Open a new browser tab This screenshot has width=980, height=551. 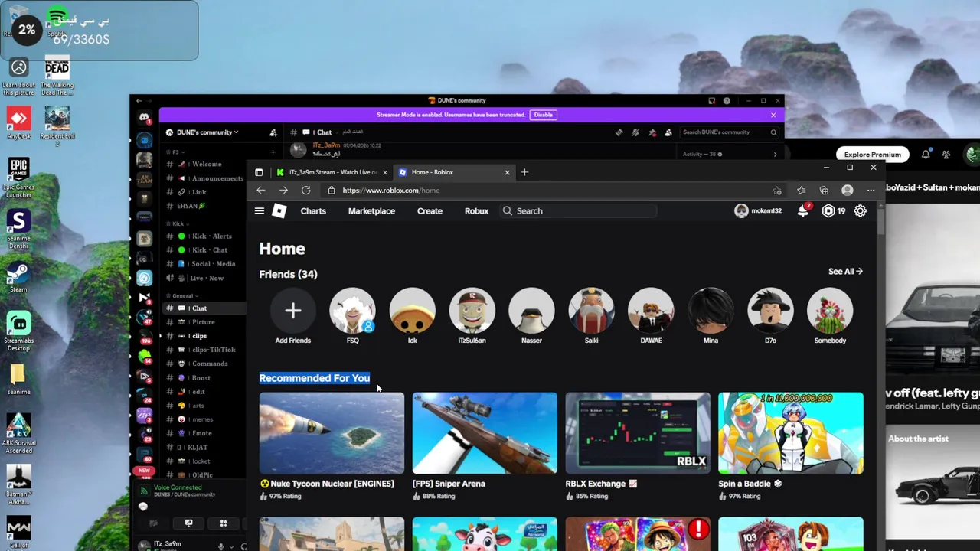click(524, 172)
